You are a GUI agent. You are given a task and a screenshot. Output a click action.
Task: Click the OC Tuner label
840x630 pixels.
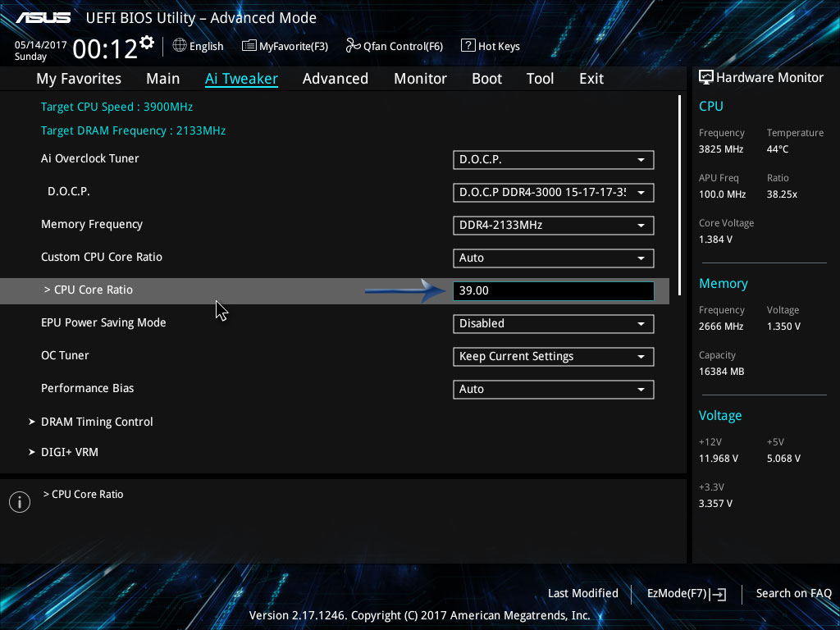(65, 355)
